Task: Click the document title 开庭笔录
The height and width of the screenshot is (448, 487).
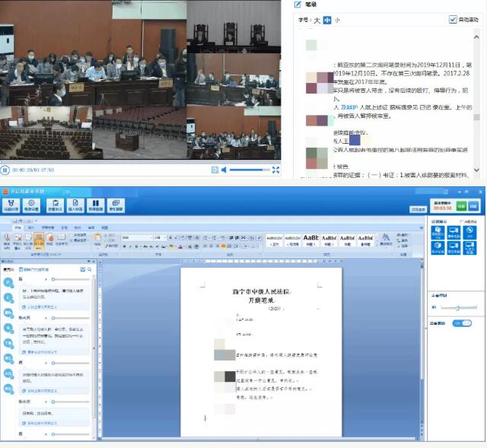Action: [261, 300]
